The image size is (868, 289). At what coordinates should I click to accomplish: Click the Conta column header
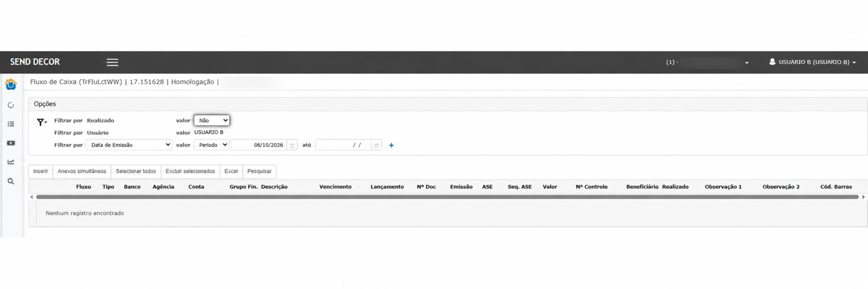click(x=196, y=187)
